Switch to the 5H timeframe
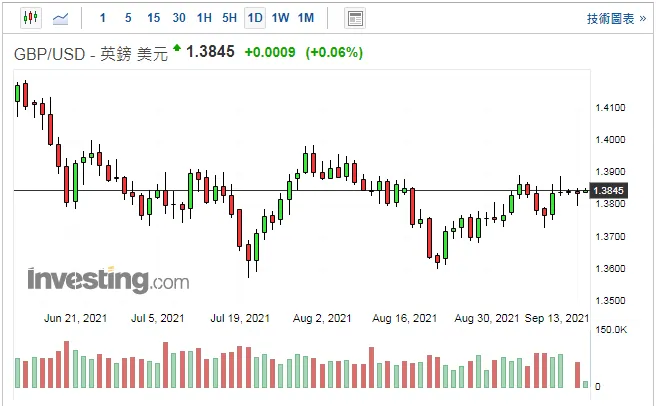The image size is (657, 406). tap(229, 18)
